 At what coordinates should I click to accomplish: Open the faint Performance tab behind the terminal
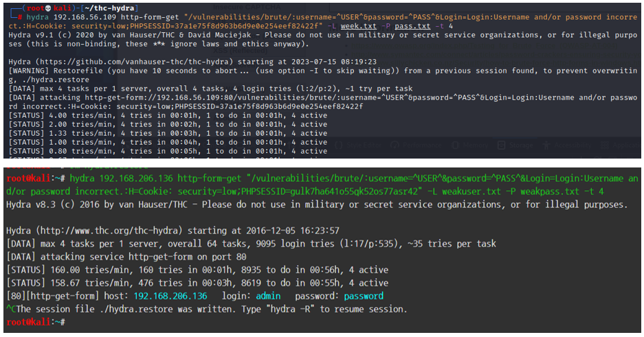[416, 145]
